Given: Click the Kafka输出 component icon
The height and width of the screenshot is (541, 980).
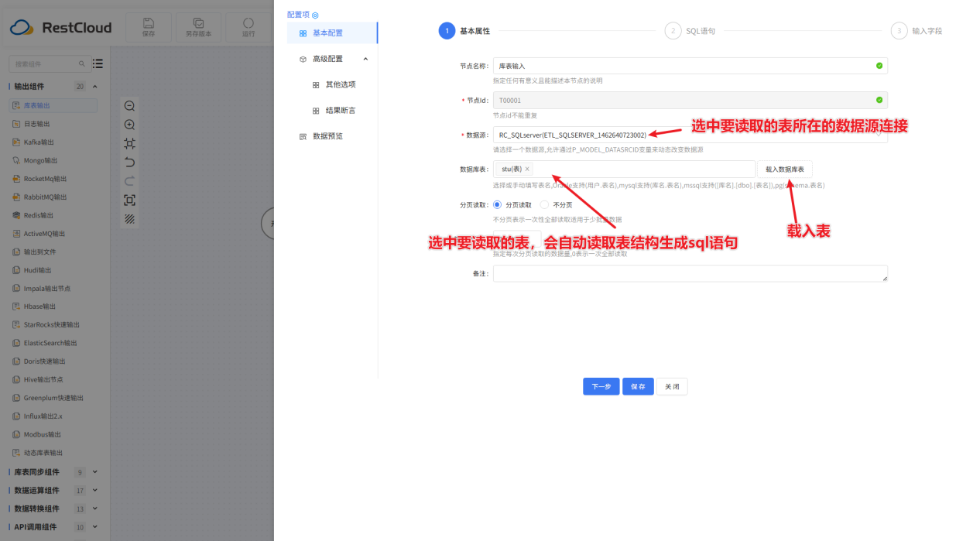Looking at the screenshot, I should point(16,142).
